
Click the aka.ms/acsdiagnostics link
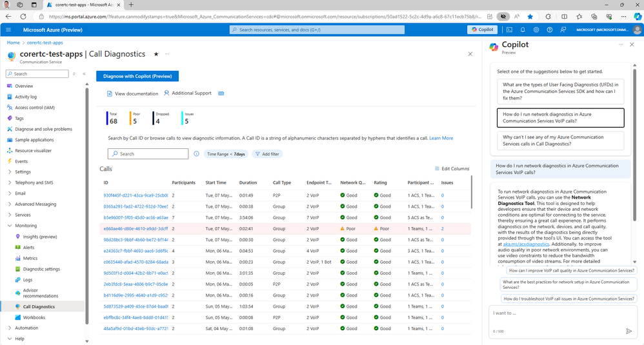pyautogui.click(x=526, y=244)
